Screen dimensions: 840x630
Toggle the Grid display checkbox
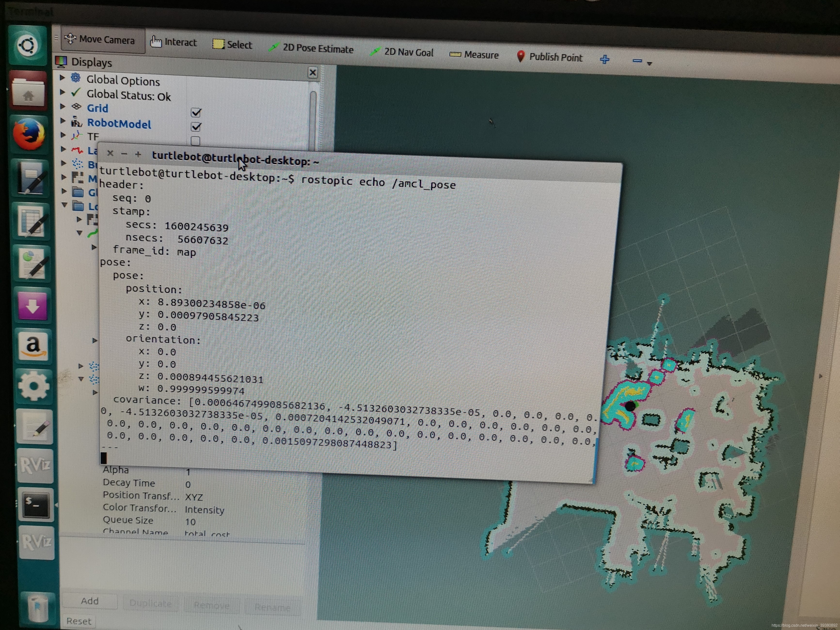pos(196,112)
